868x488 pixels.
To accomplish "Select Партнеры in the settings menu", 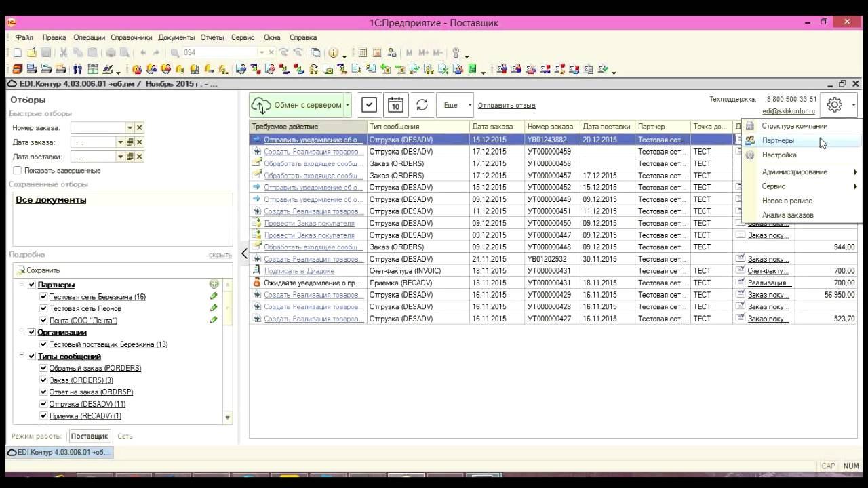I will point(802,140).
